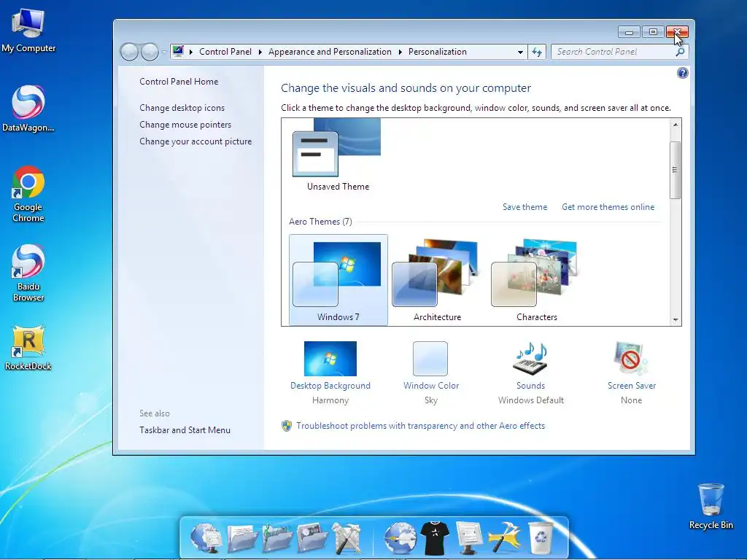Image resolution: width=747 pixels, height=560 pixels.
Task: Open Change your account picture
Action: (x=196, y=141)
